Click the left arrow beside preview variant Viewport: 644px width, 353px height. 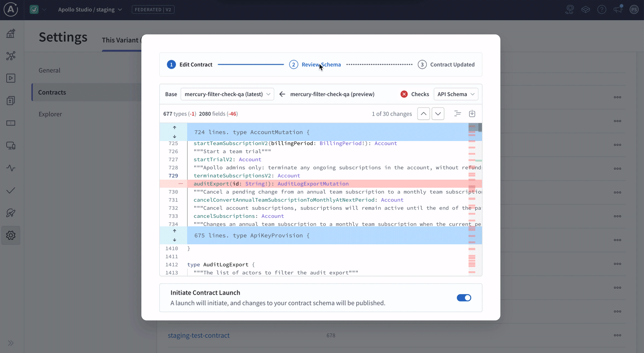point(282,94)
